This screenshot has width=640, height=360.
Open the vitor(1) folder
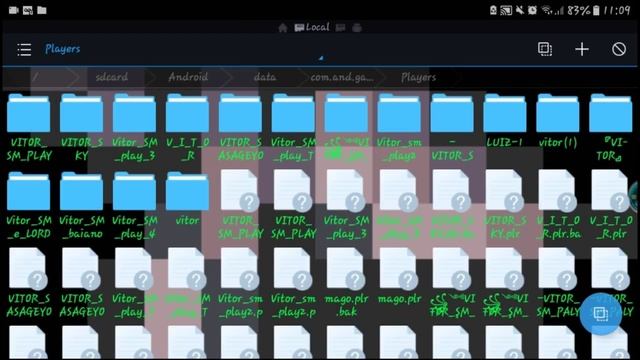coord(558,120)
